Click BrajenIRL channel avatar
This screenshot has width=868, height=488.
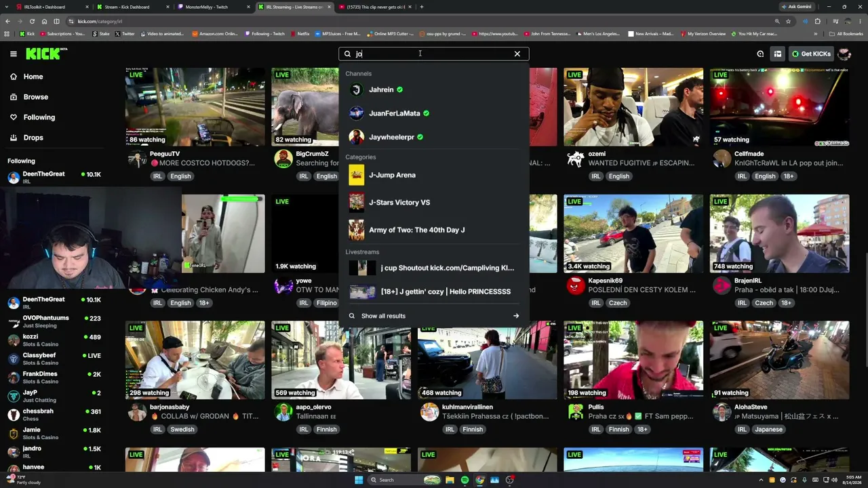722,285
